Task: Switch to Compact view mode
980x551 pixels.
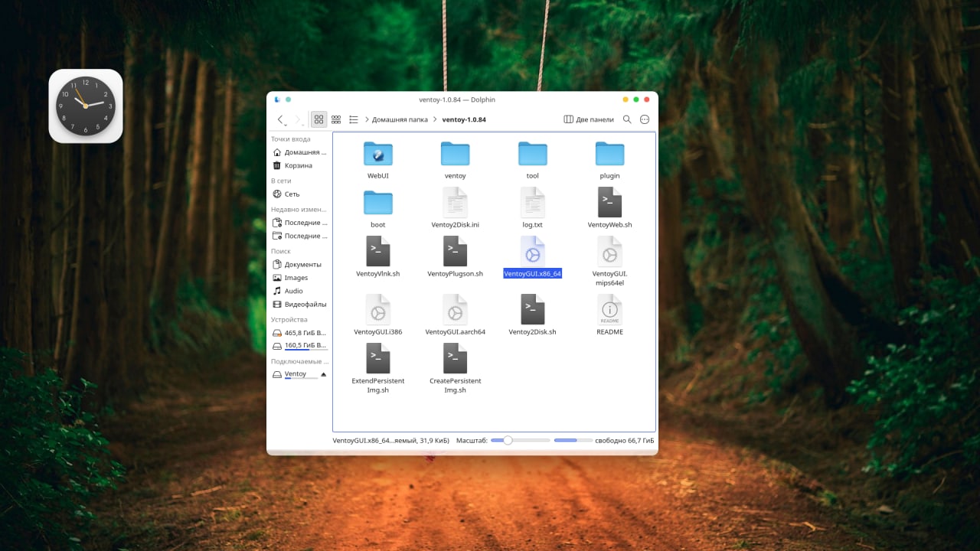Action: tap(336, 119)
